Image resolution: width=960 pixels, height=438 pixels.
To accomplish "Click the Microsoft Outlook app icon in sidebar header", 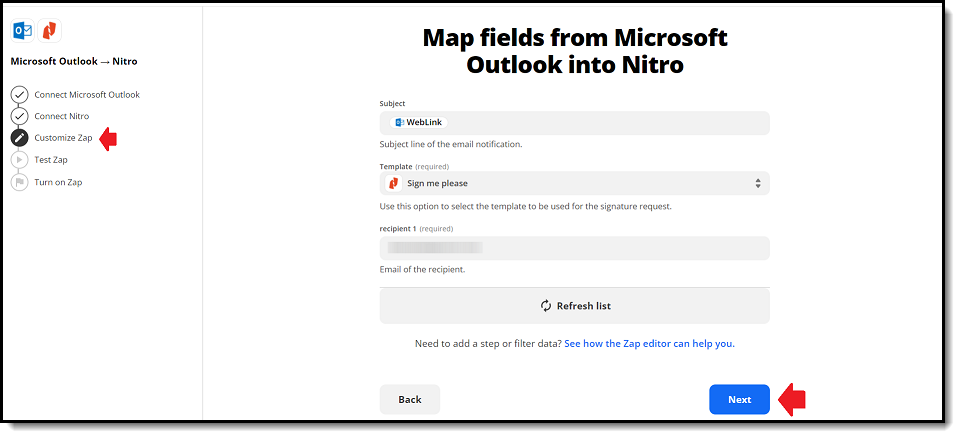I will (23, 30).
